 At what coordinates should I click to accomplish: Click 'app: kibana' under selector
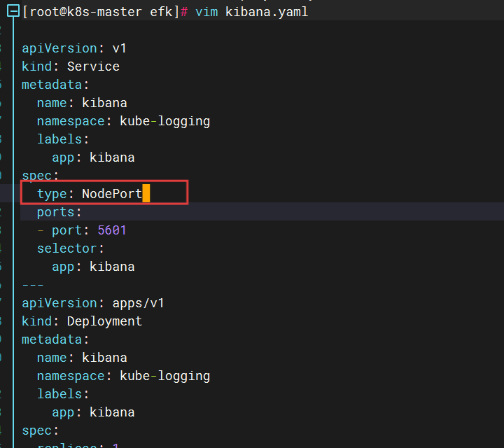coord(93,267)
